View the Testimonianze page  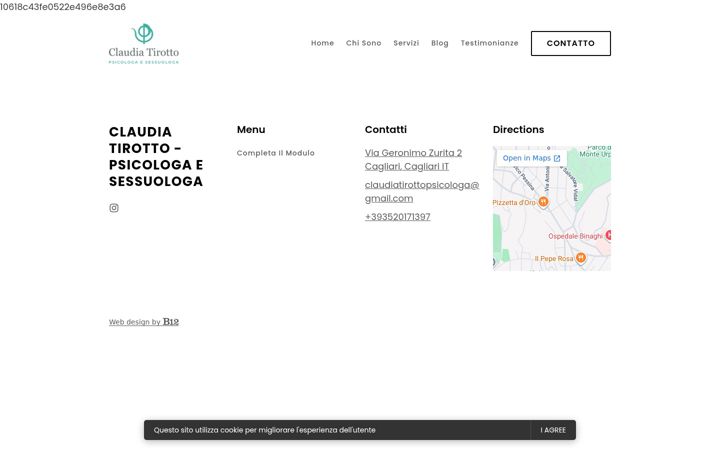click(489, 43)
